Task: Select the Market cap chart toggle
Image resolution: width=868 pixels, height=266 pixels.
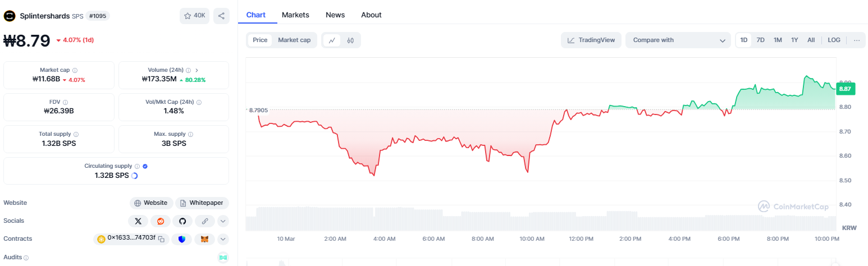Action: coord(294,40)
